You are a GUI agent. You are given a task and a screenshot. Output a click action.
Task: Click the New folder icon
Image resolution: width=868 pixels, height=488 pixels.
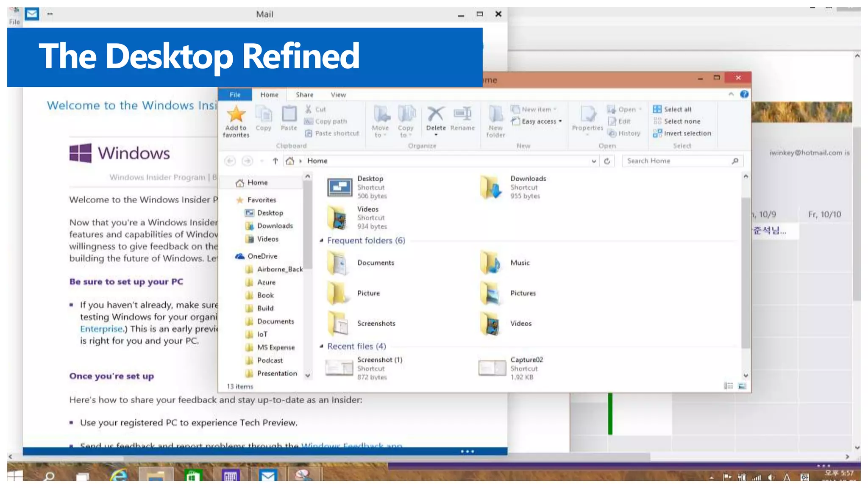(495, 114)
